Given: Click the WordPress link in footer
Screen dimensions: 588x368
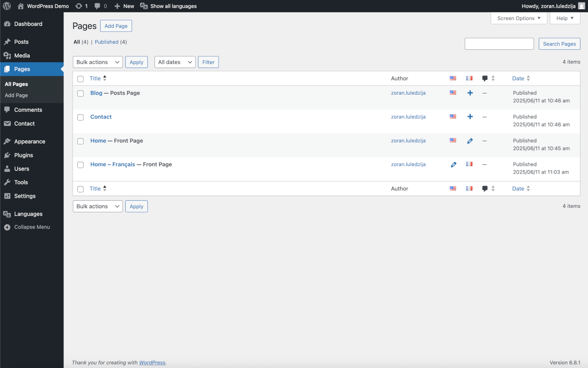Looking at the screenshot, I should (x=152, y=363).
